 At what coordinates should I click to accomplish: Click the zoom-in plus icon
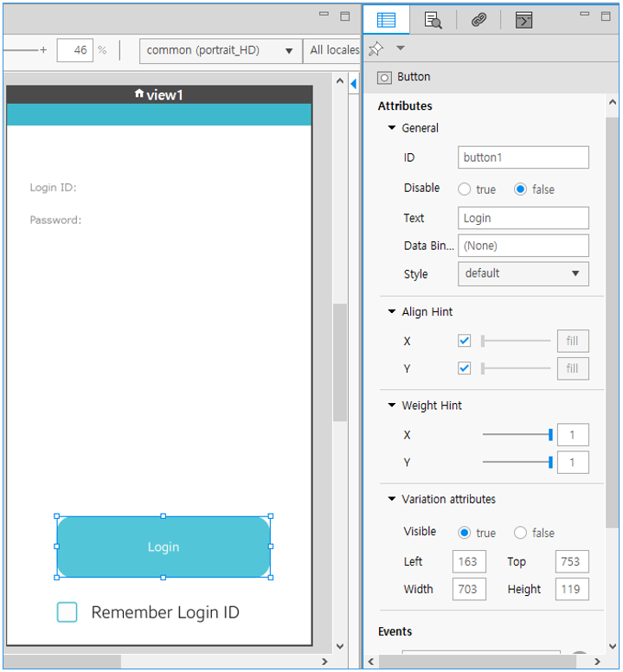[x=43, y=50]
